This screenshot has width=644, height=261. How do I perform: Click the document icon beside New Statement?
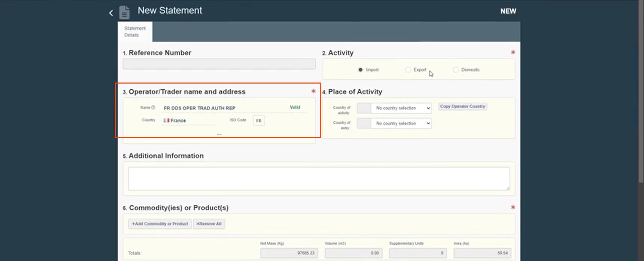pos(124,12)
